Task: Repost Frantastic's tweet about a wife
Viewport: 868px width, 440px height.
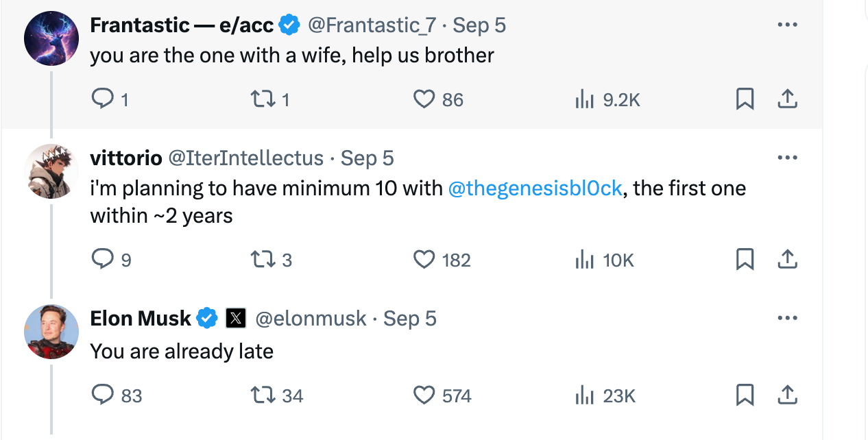Action: tap(260, 100)
